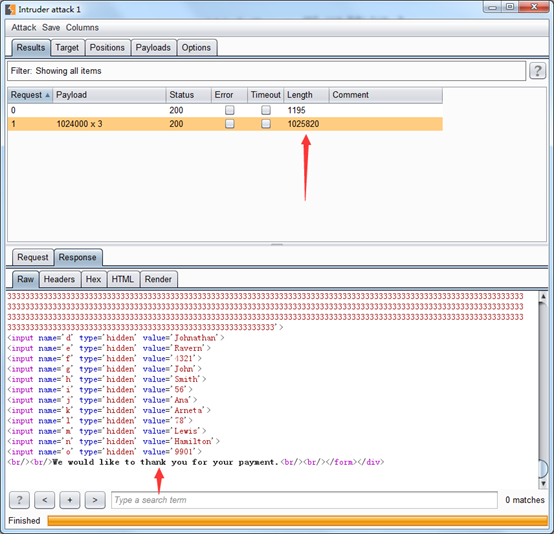Screen dimensions: 554x534
Task: Select result row with payload 1024000 x 3
Action: (225, 124)
